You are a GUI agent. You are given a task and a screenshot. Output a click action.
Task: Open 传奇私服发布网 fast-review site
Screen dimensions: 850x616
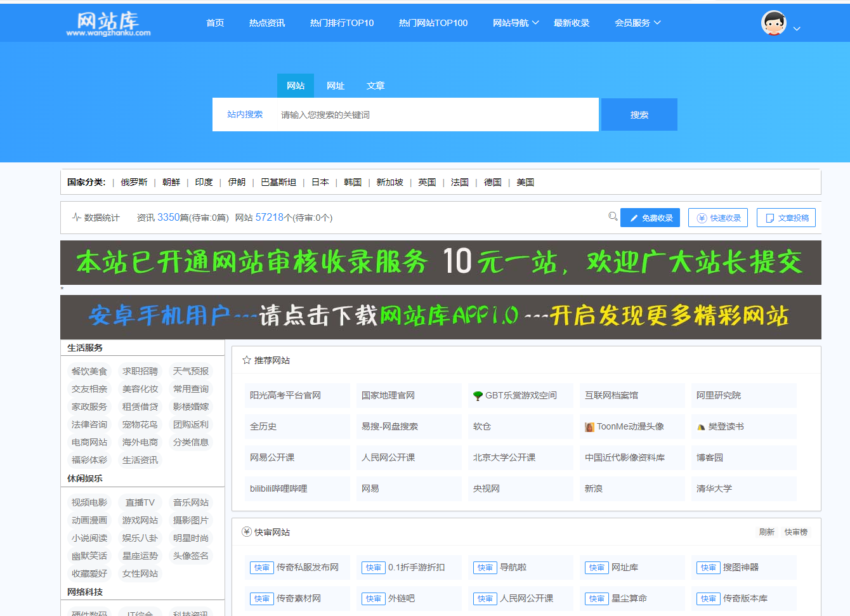pyautogui.click(x=297, y=567)
